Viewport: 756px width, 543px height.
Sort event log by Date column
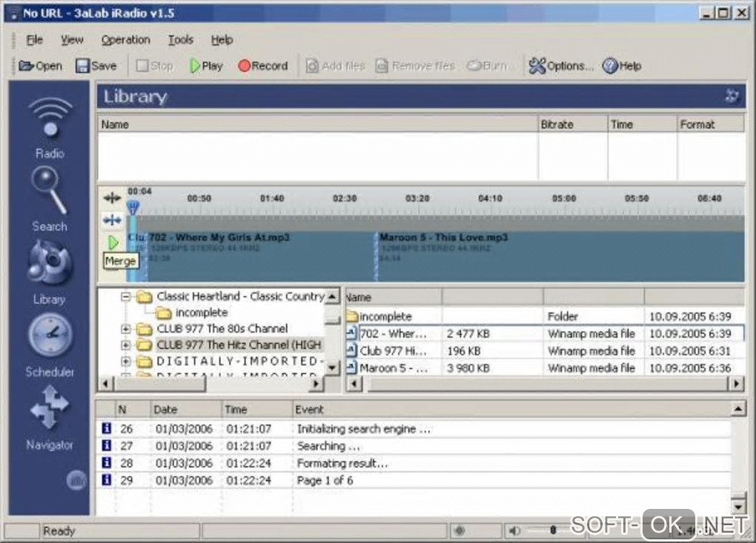tap(185, 410)
